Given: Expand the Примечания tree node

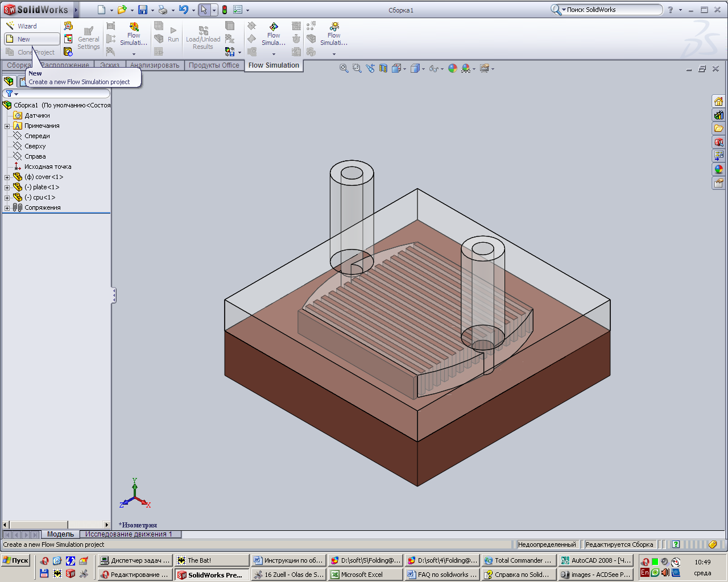Looking at the screenshot, I should pos(7,126).
